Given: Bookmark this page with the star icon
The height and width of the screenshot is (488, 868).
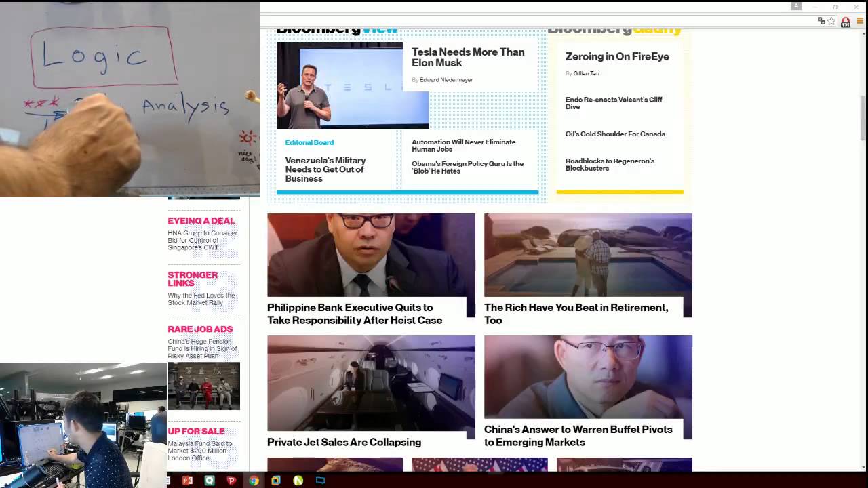Looking at the screenshot, I should [831, 21].
